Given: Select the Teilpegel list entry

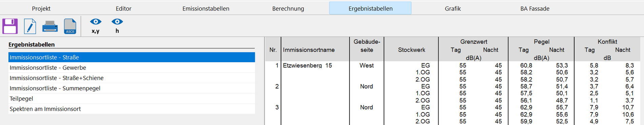Looking at the screenshot, I should (x=132, y=99).
